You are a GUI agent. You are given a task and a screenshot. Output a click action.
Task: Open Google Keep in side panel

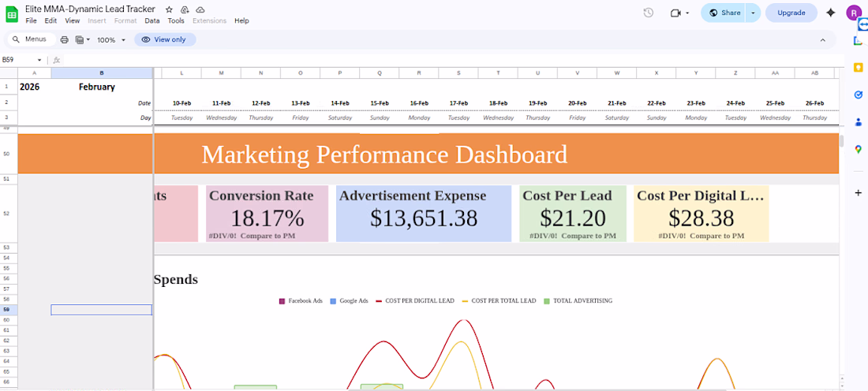coord(858,67)
